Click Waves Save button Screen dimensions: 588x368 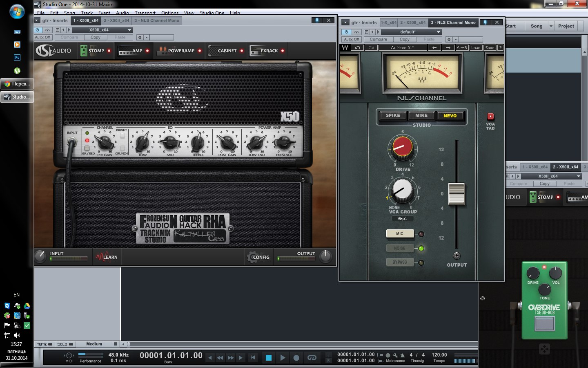pyautogui.click(x=490, y=47)
